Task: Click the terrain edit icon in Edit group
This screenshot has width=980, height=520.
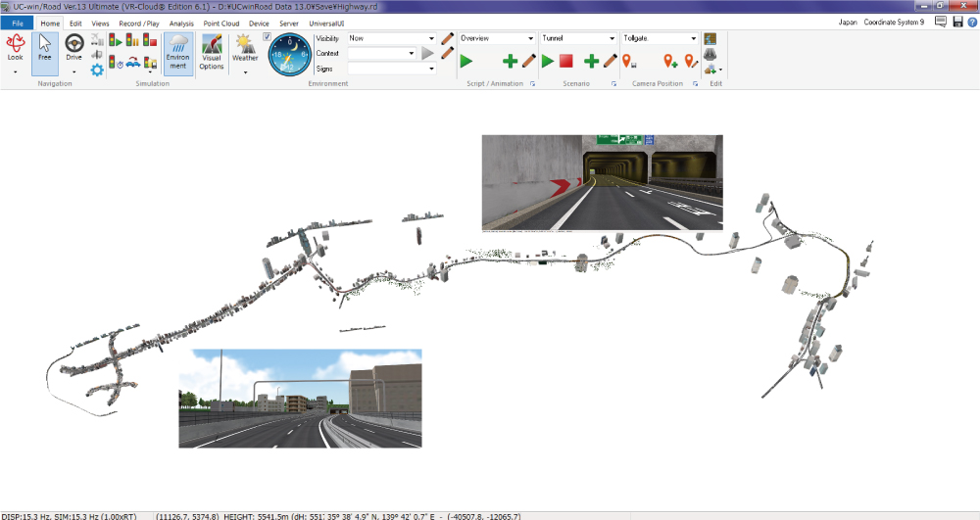Action: [710, 39]
